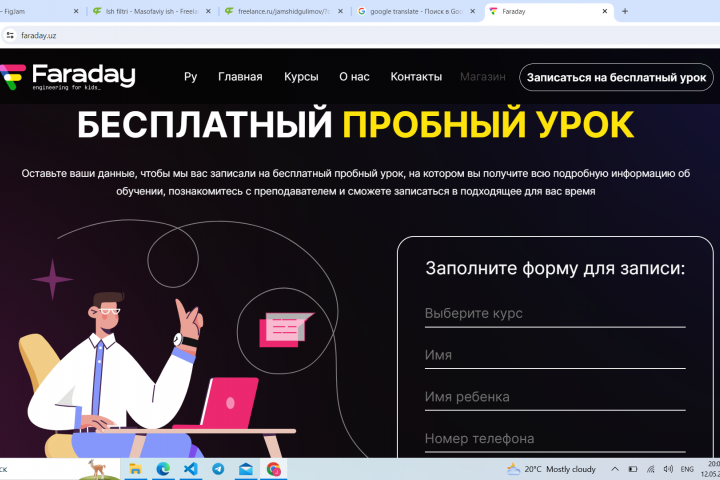The height and width of the screenshot is (480, 720).
Task: Open a new browser tab
Action: coord(625,11)
